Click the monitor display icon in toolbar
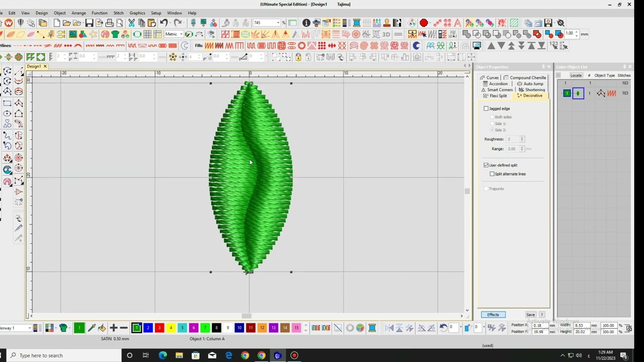 [x=476, y=46]
